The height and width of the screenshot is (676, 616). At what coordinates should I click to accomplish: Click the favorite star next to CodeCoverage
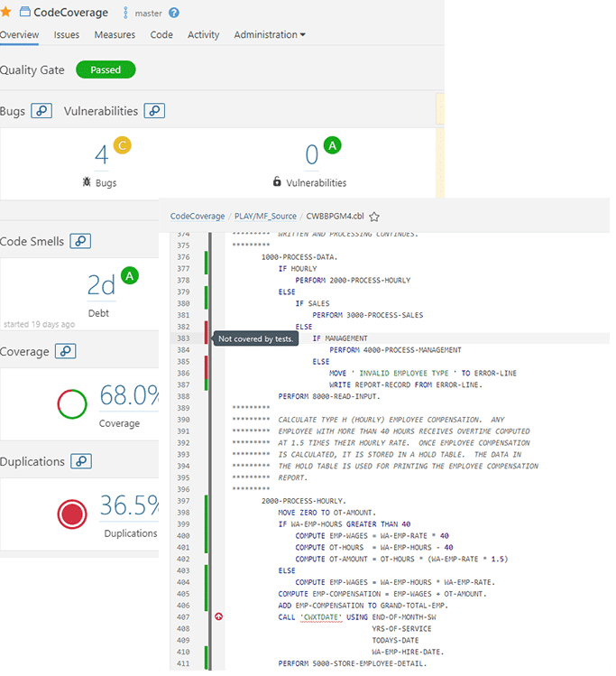[x=5, y=13]
